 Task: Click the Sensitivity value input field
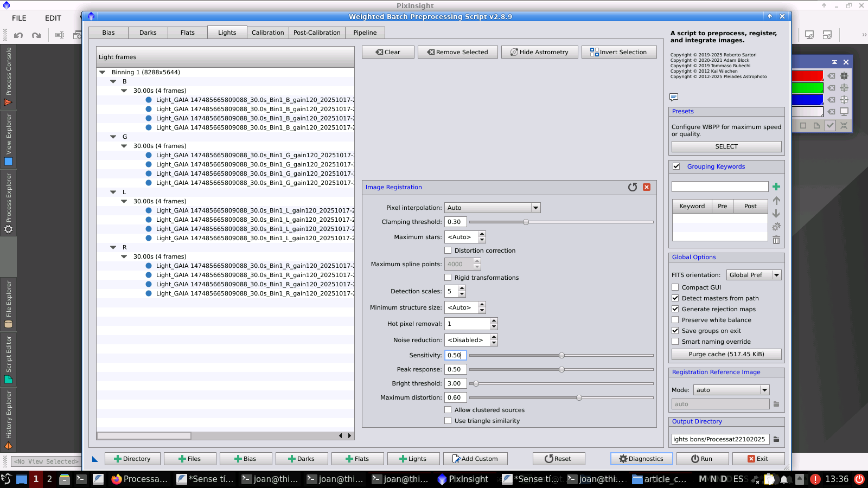point(455,355)
